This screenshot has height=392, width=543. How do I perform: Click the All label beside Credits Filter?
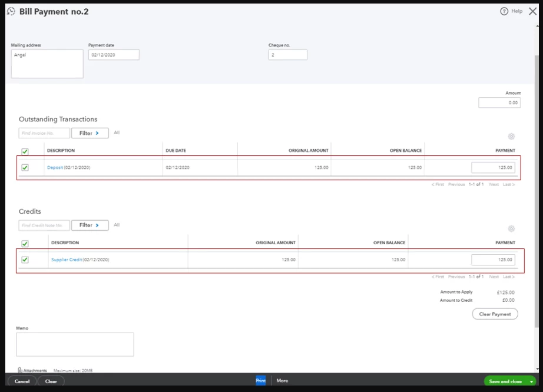tap(117, 225)
